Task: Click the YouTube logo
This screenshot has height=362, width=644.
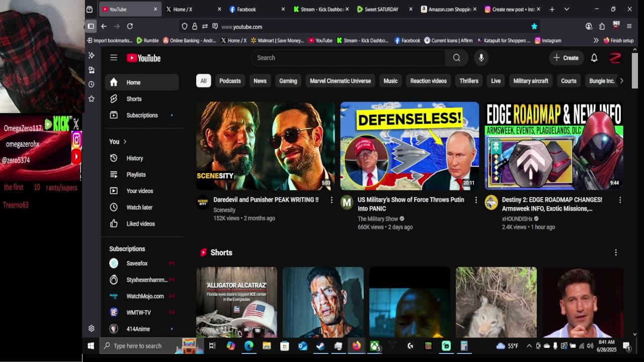Action: coord(143,58)
